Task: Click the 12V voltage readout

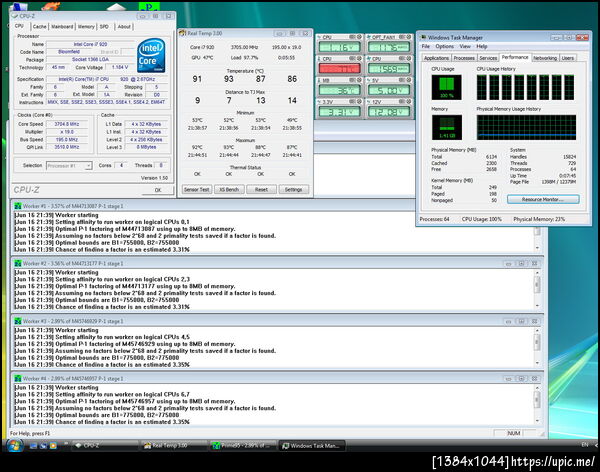Action: (388, 112)
